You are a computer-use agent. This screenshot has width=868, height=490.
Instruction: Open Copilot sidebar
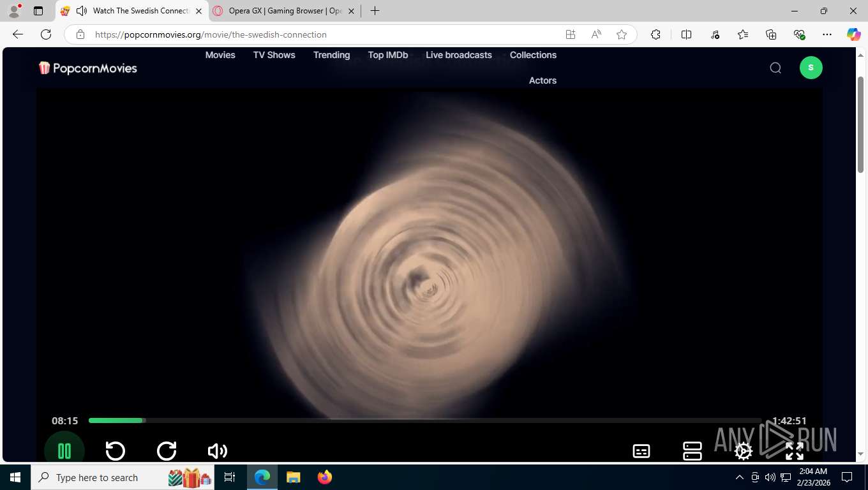click(x=854, y=34)
